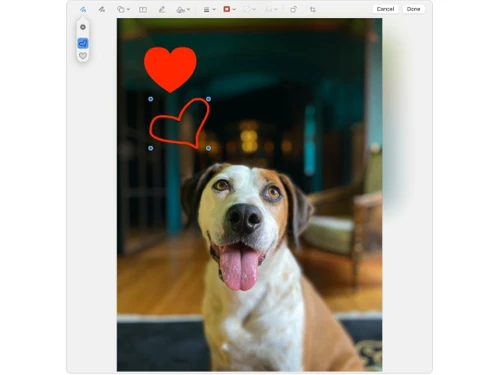500x375 pixels.
Task: Open the Shapes dropdown menu
Action: 123,9
